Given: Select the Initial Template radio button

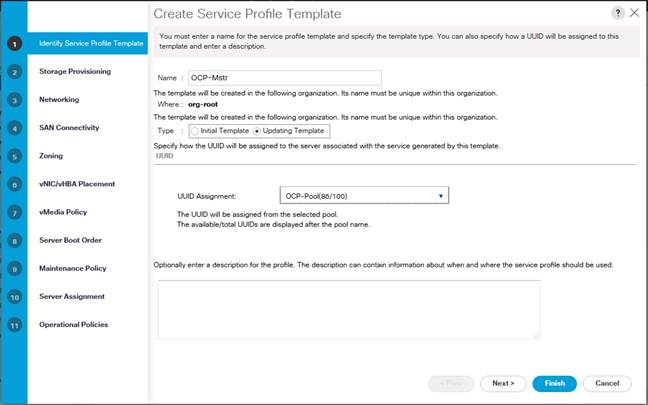Looking at the screenshot, I should [195, 131].
